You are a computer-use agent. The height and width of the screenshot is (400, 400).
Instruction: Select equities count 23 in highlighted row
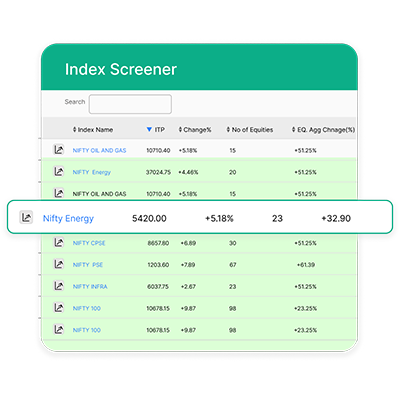[277, 219]
